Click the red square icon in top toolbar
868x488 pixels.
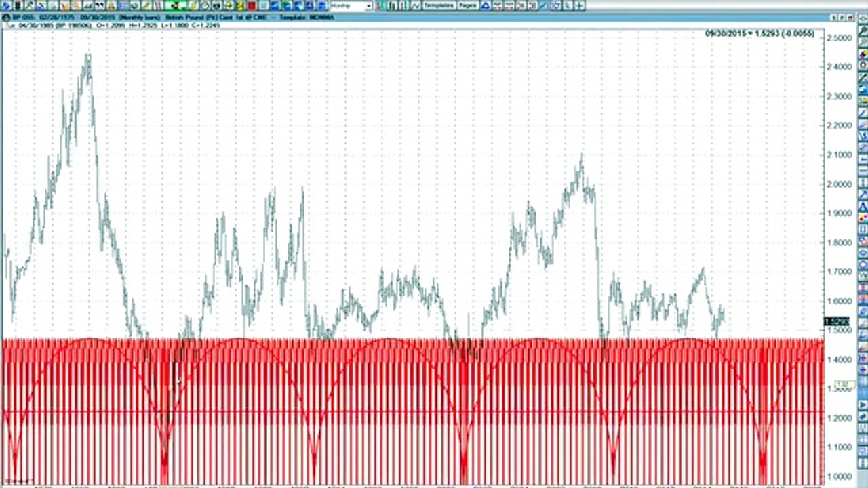(251, 5)
